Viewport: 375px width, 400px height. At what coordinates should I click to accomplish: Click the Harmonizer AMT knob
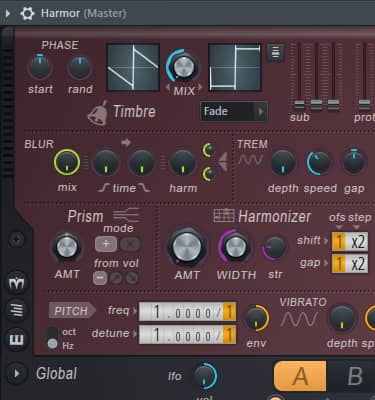(187, 247)
